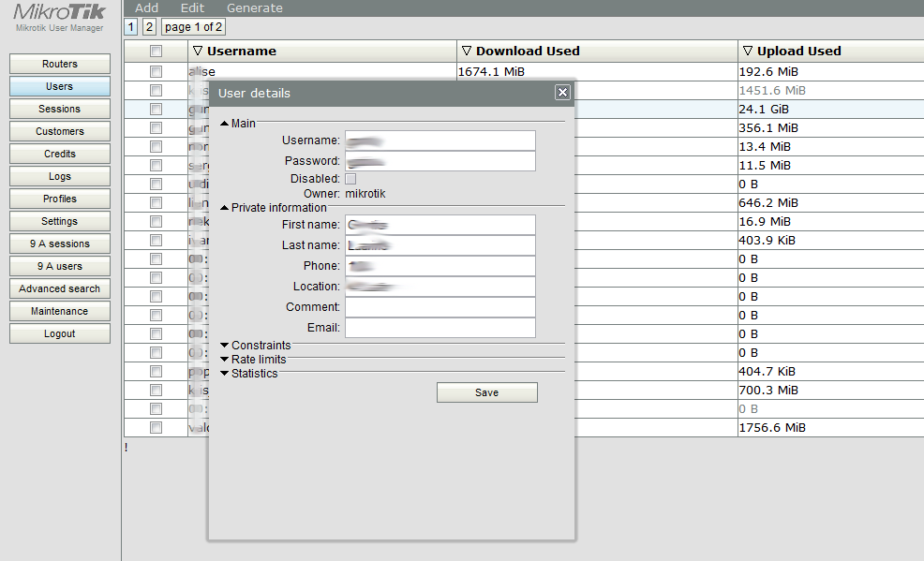Check the select-all checkbox in the table header

[156, 51]
